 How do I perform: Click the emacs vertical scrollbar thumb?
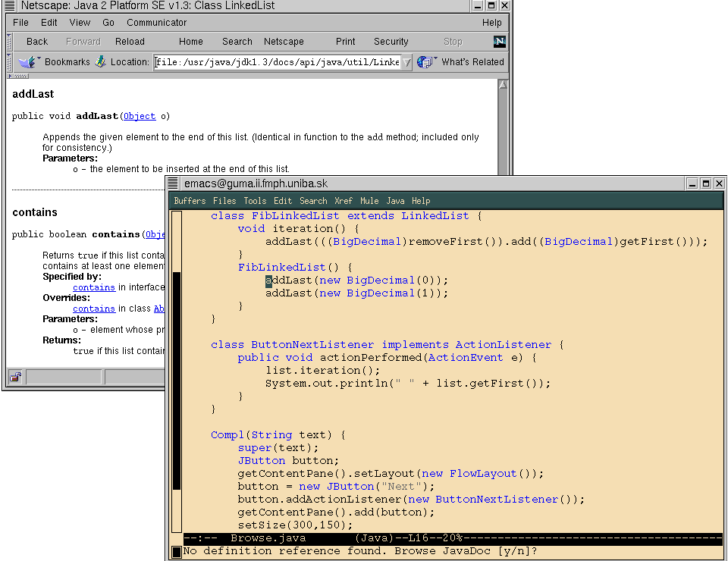coord(177,379)
